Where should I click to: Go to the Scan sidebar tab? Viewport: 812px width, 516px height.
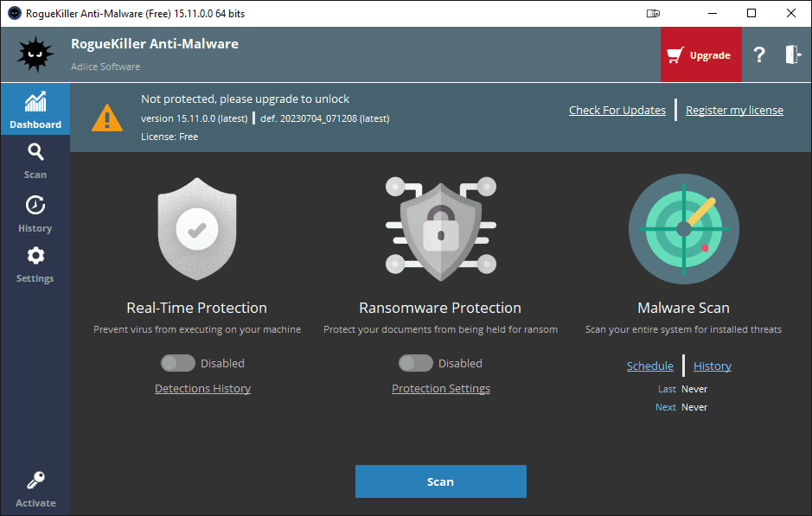tap(35, 161)
